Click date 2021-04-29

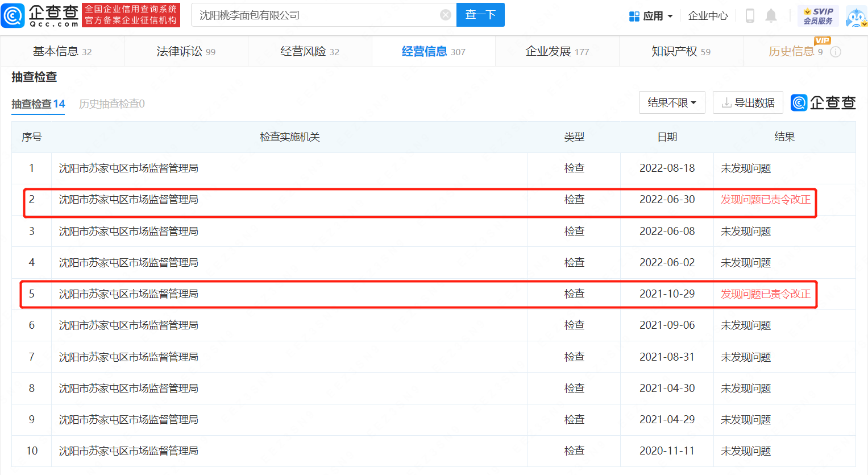click(667, 420)
